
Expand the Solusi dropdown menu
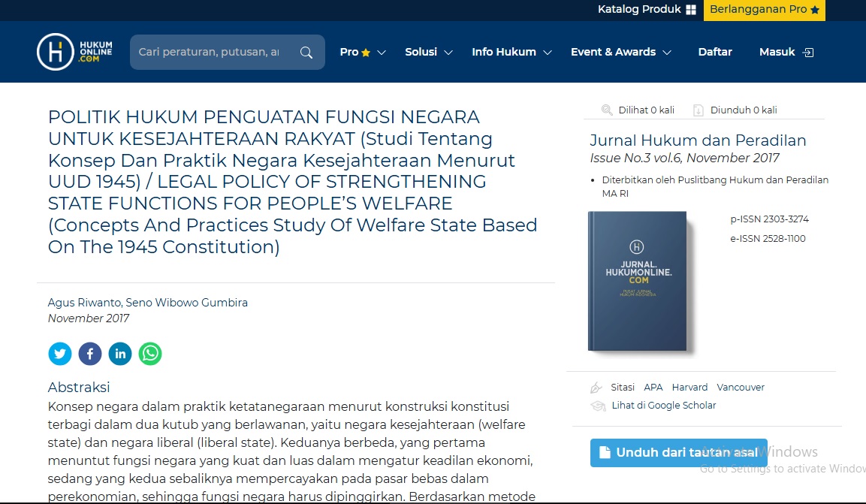428,53
